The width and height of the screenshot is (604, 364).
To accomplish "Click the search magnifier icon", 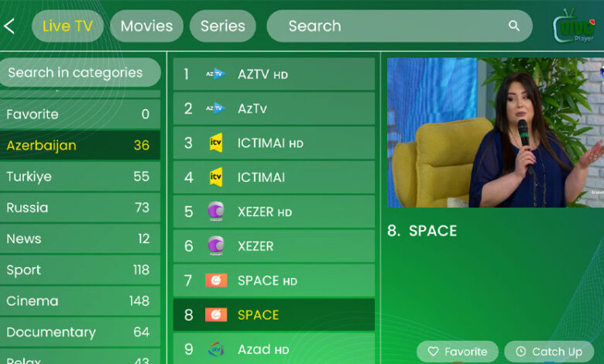I will [514, 26].
